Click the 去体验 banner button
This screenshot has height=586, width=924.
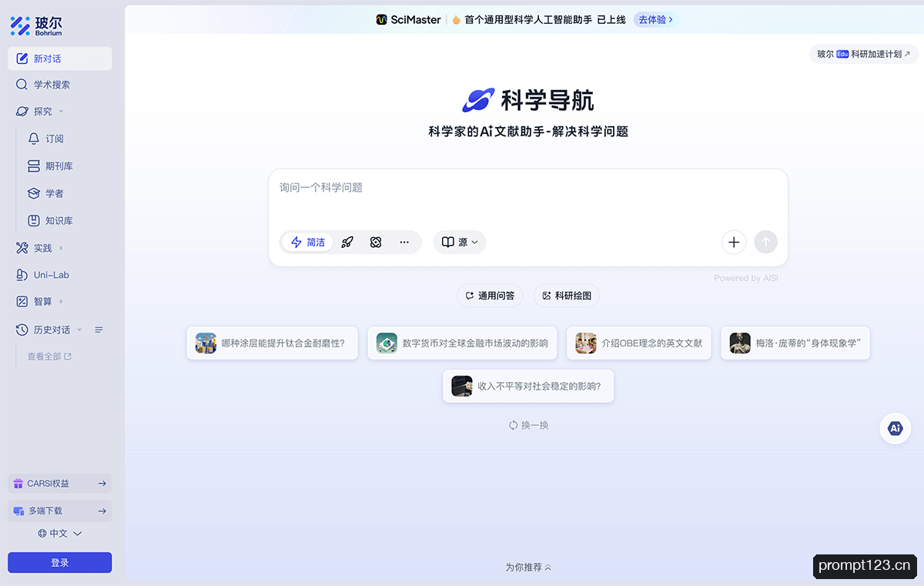pos(655,19)
